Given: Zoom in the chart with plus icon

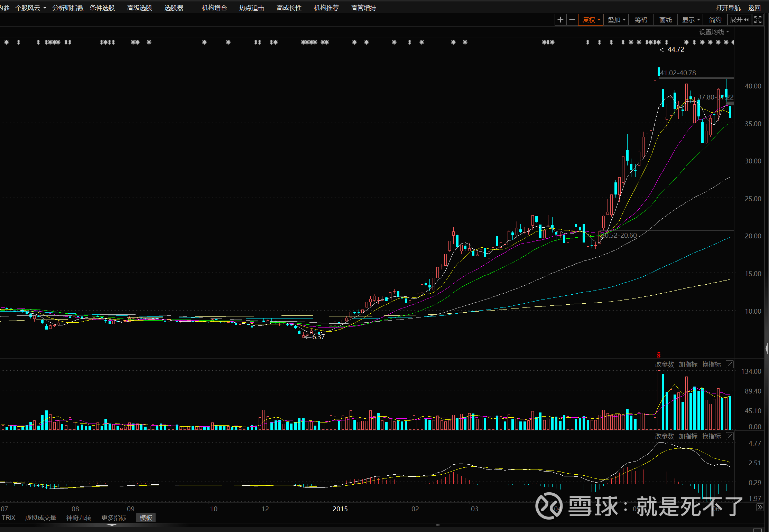Looking at the screenshot, I should pos(560,20).
